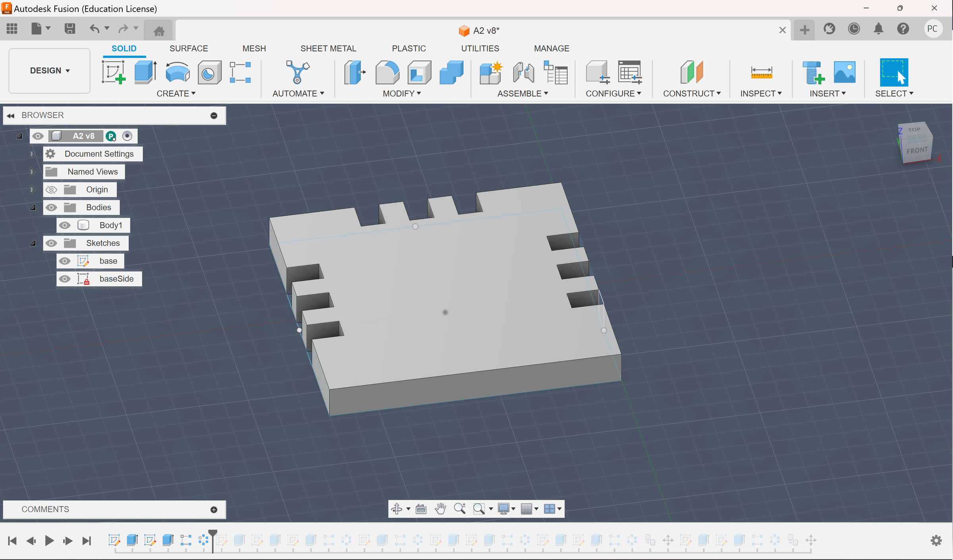Switch to the UTILITIES tab
953x560 pixels.
[480, 48]
